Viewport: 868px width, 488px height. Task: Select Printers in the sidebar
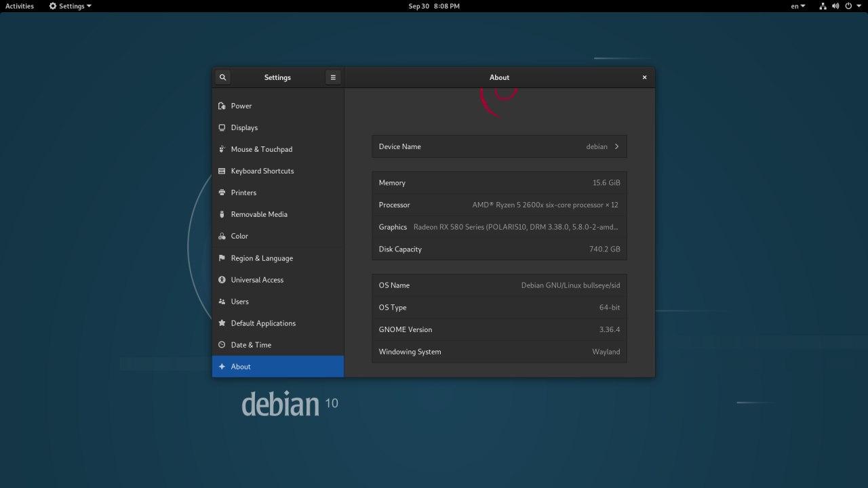click(x=278, y=192)
